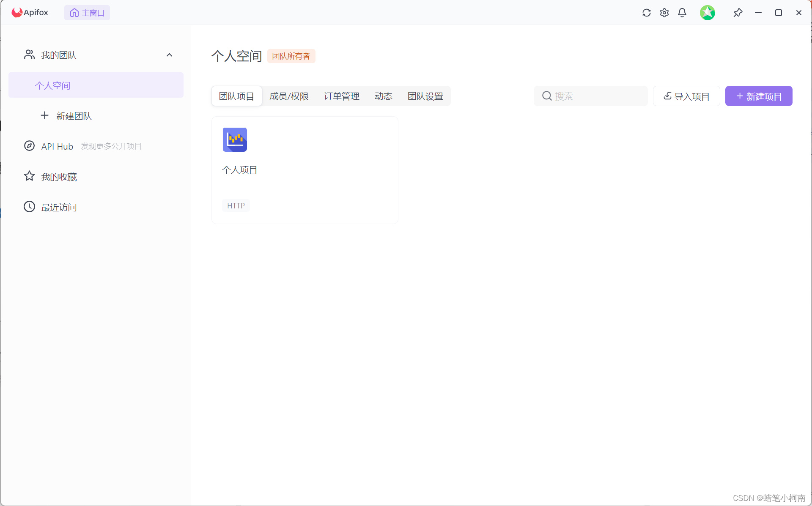This screenshot has height=506, width=812.
Task: Open the 个人项目 chart icon thumbnail
Action: [235, 139]
